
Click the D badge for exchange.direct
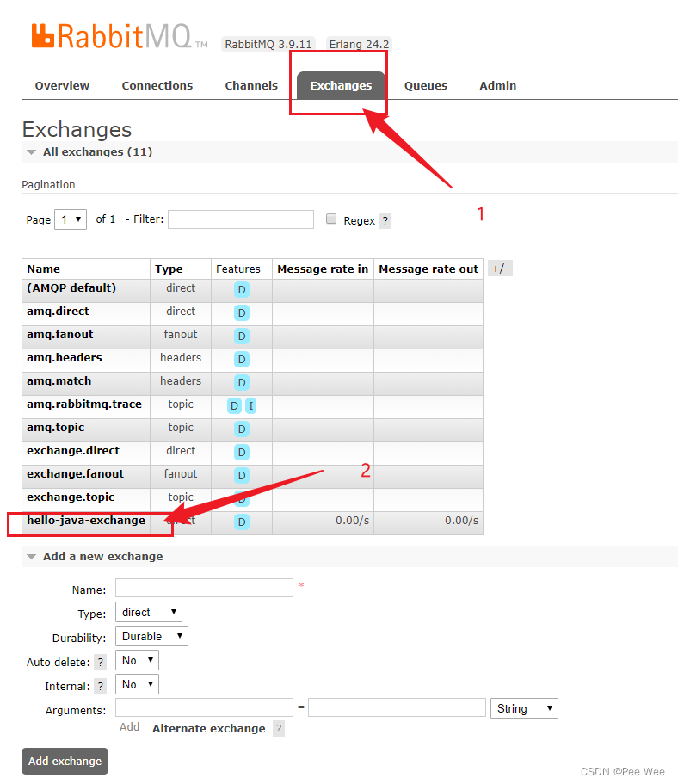click(x=242, y=453)
